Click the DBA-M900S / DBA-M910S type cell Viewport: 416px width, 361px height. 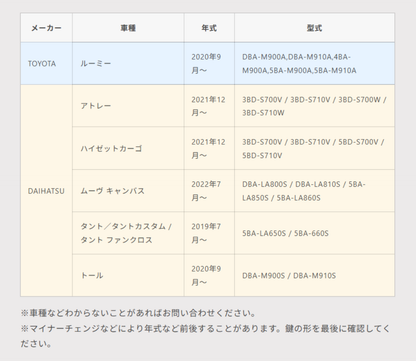point(314,275)
